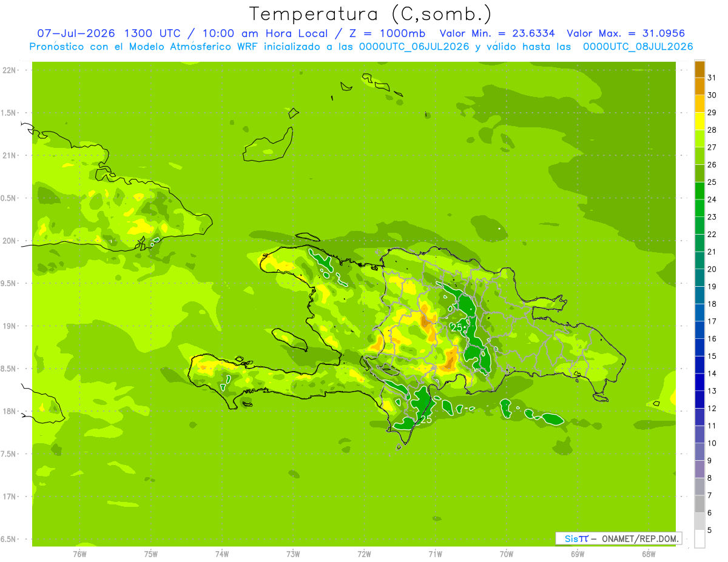The image size is (728, 562).
Task: Click latitude axis label '18N'
Action: tap(9, 411)
